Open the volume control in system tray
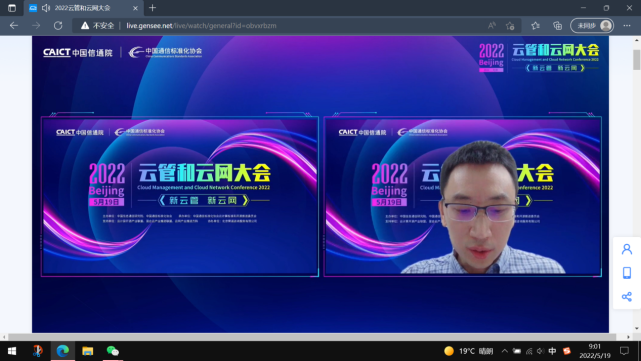641x361 pixels. tap(540, 351)
